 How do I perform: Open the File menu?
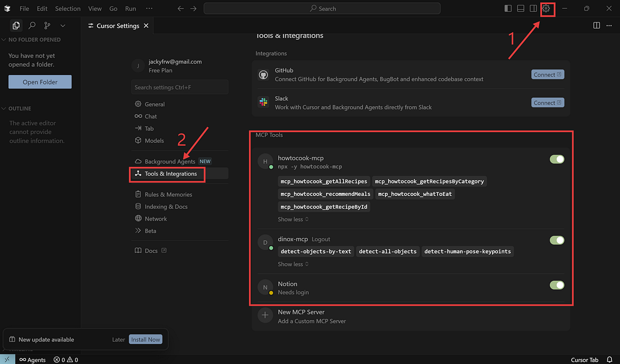[24, 8]
